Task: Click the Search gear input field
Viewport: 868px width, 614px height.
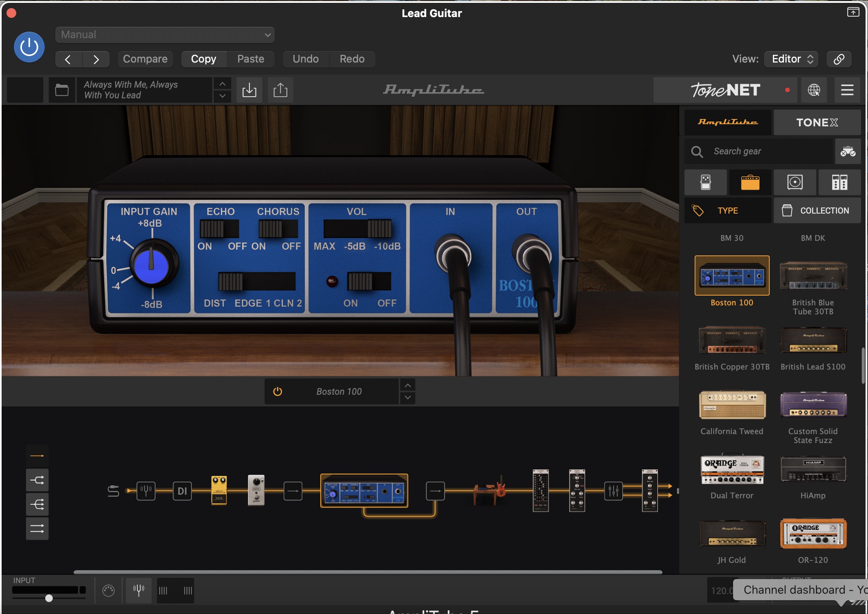Action: [x=758, y=151]
